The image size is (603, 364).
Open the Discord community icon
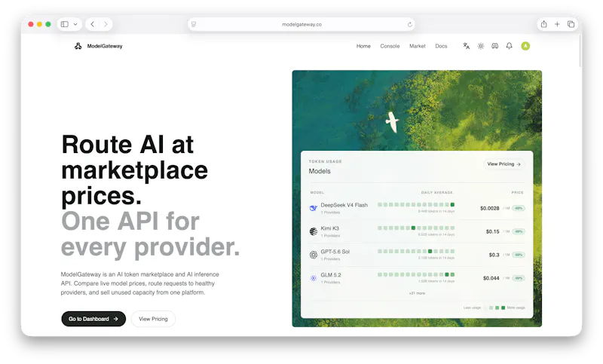point(495,46)
